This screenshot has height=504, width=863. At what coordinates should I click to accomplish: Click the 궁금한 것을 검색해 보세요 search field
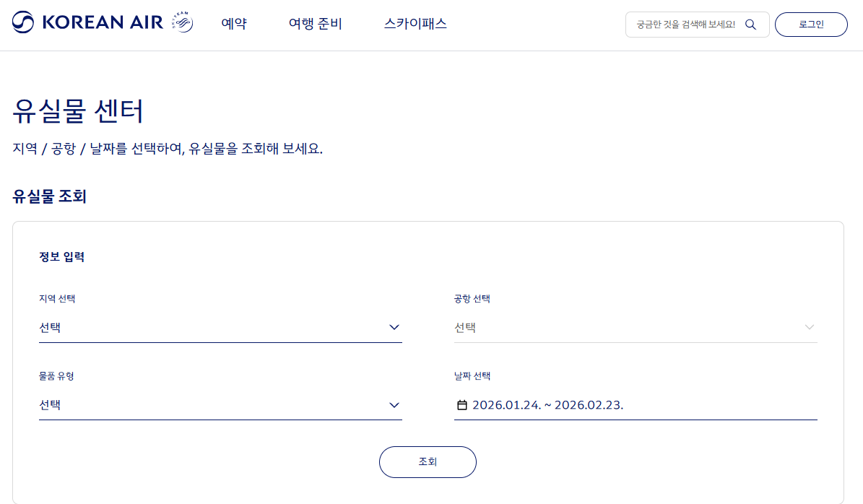(x=686, y=24)
